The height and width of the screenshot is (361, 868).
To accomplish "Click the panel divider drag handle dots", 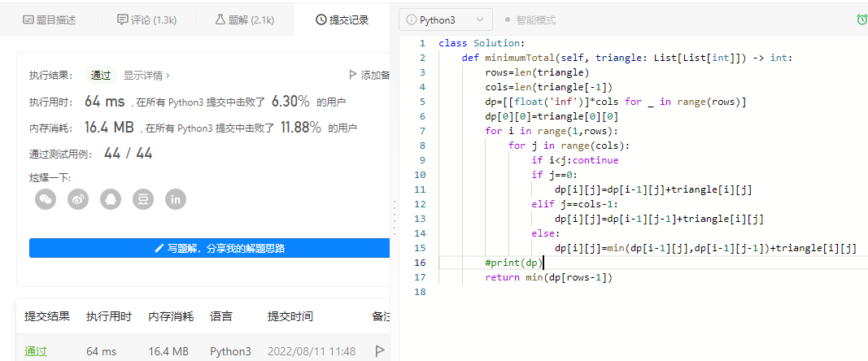I will click(395, 218).
